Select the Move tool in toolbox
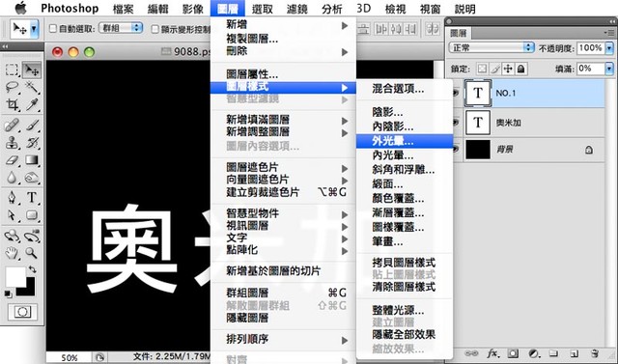Viewport: 618px width, 364px height. (x=32, y=70)
